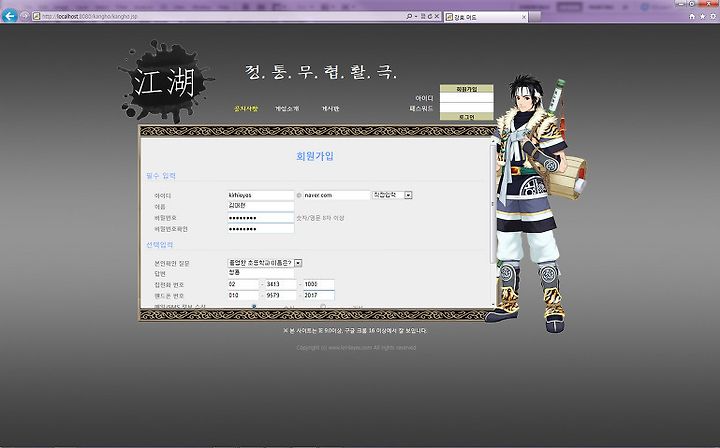Click the 비밀번호 password field
Image resolution: width=720 pixels, height=448 pixels.
(x=260, y=218)
